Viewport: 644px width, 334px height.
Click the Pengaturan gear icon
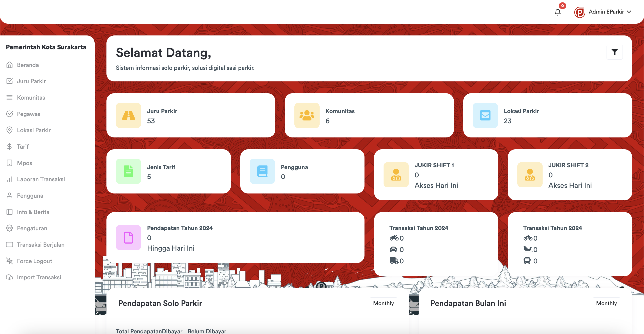click(9, 228)
